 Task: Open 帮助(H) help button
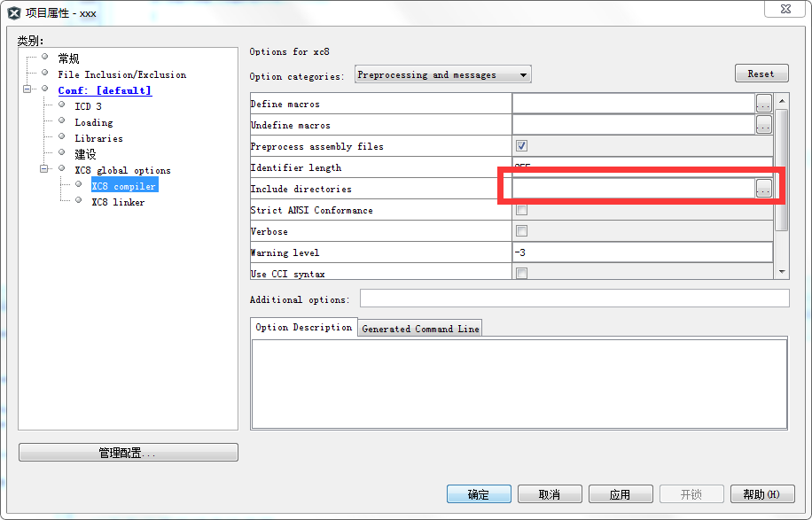coord(762,494)
